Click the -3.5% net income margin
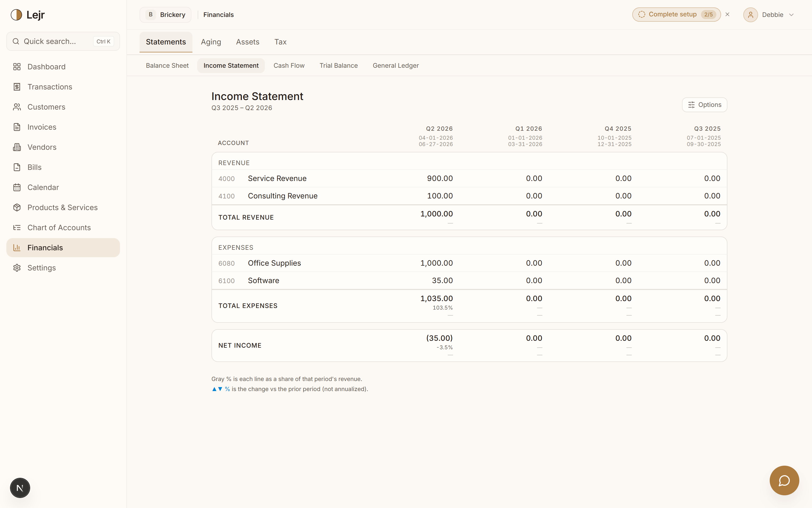812x508 pixels. click(445, 347)
